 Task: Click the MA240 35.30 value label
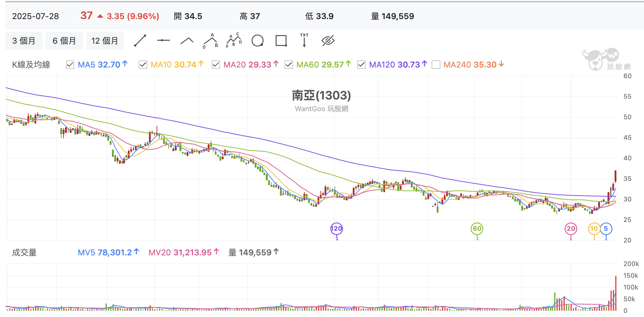(x=474, y=65)
